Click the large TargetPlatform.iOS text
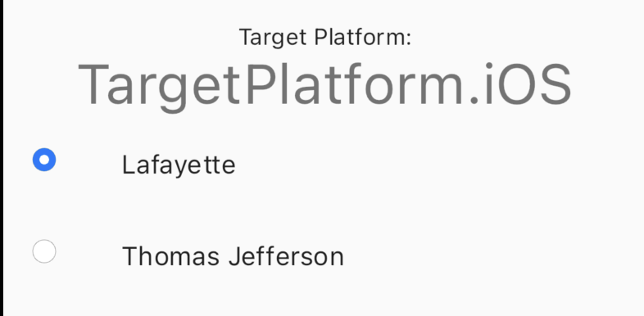The width and height of the screenshot is (644, 316). pyautogui.click(x=324, y=86)
